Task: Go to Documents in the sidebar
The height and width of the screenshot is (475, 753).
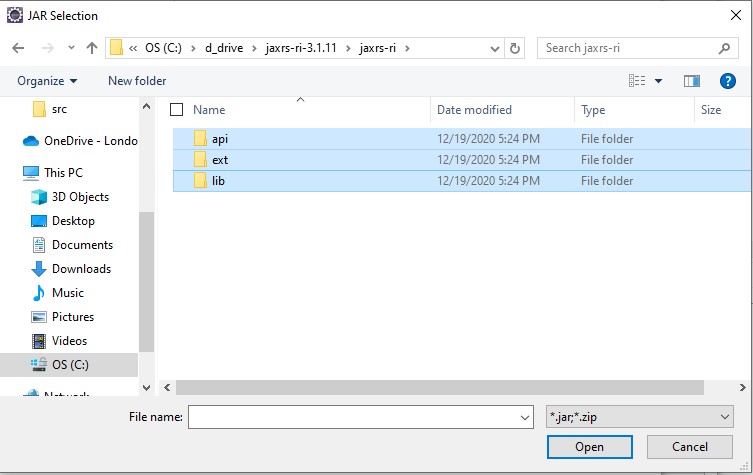Action: coord(72,245)
